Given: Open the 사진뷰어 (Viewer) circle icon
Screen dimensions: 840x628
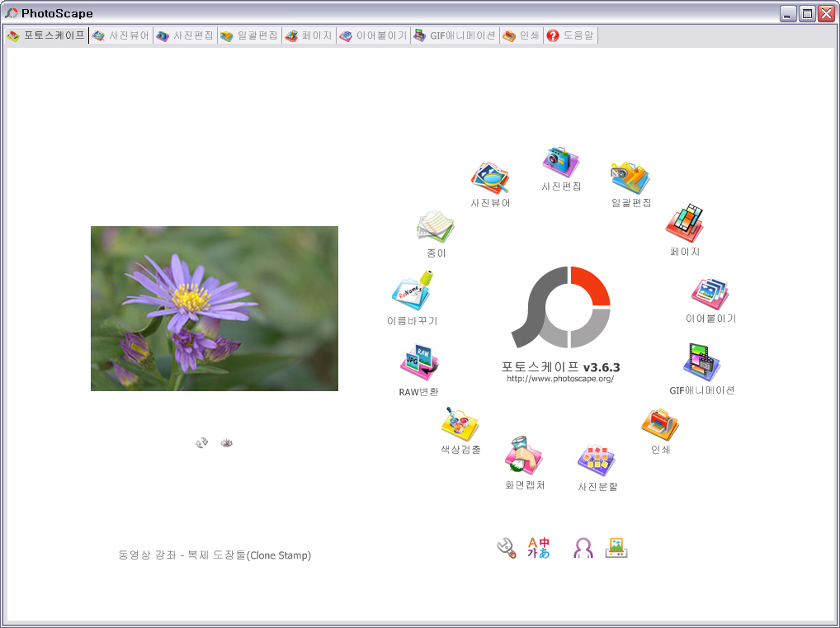Looking at the screenshot, I should (490, 178).
